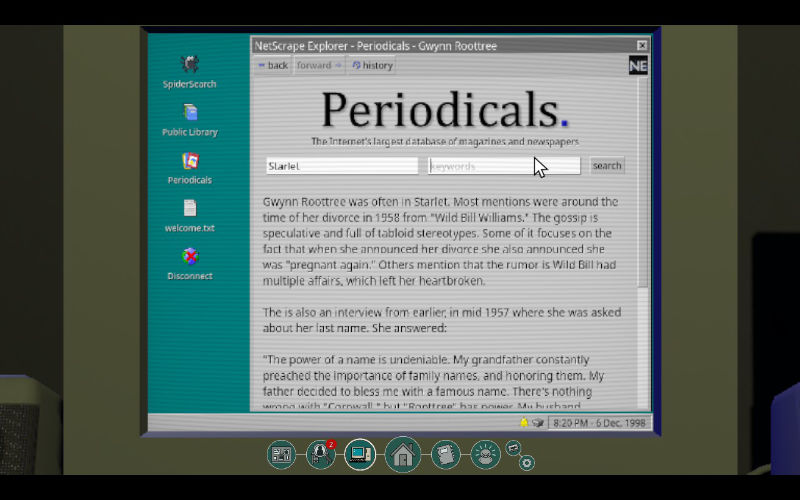Open the evidence board icon in bottom bar

281,455
